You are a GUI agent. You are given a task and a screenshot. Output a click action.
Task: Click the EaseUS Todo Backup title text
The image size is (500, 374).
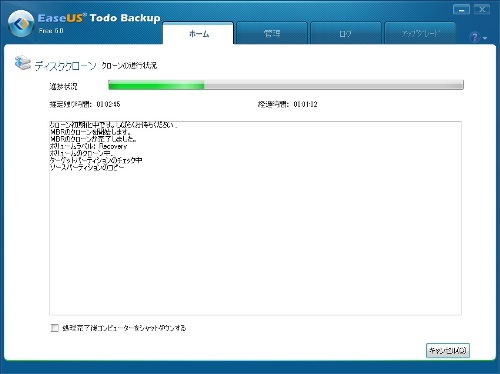click(99, 18)
